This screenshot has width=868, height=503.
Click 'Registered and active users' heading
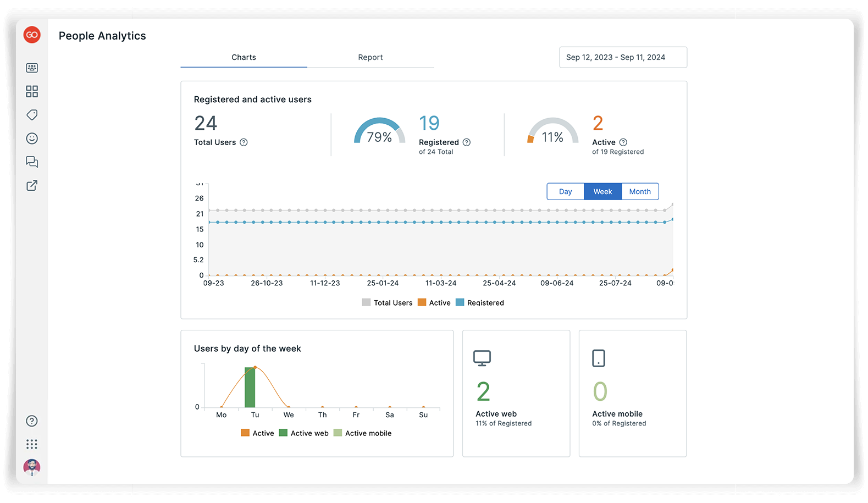pyautogui.click(x=253, y=100)
